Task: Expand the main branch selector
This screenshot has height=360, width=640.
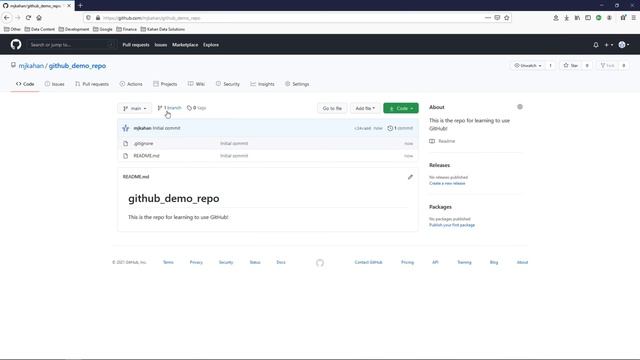Action: (135, 108)
